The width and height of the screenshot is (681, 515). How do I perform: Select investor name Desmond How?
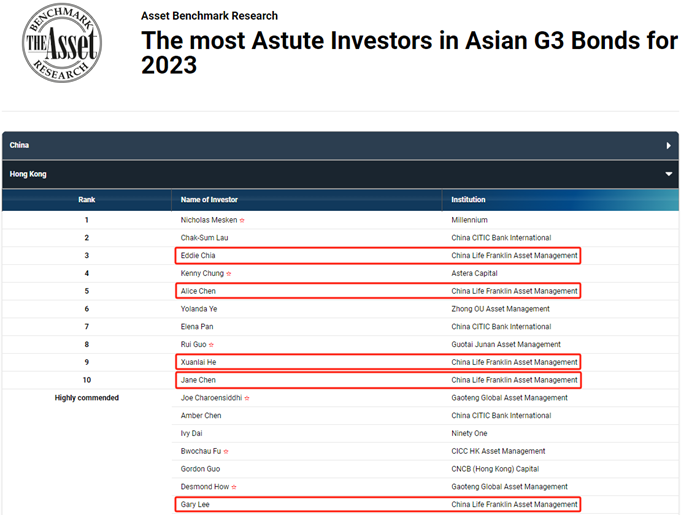(x=205, y=487)
